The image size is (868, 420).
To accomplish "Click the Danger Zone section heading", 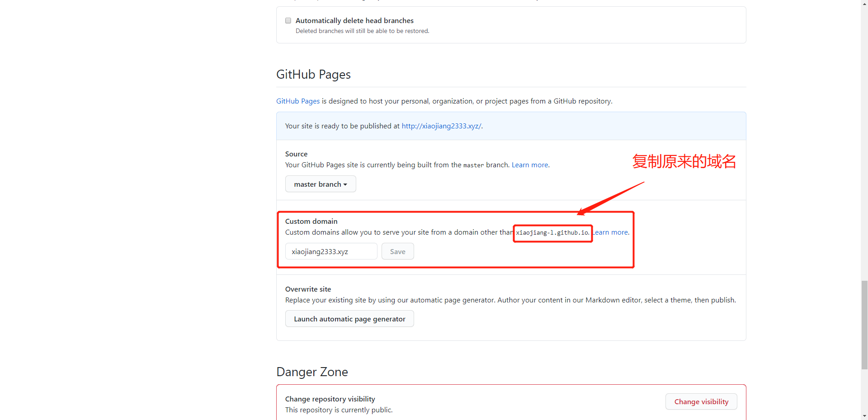I will (x=312, y=372).
